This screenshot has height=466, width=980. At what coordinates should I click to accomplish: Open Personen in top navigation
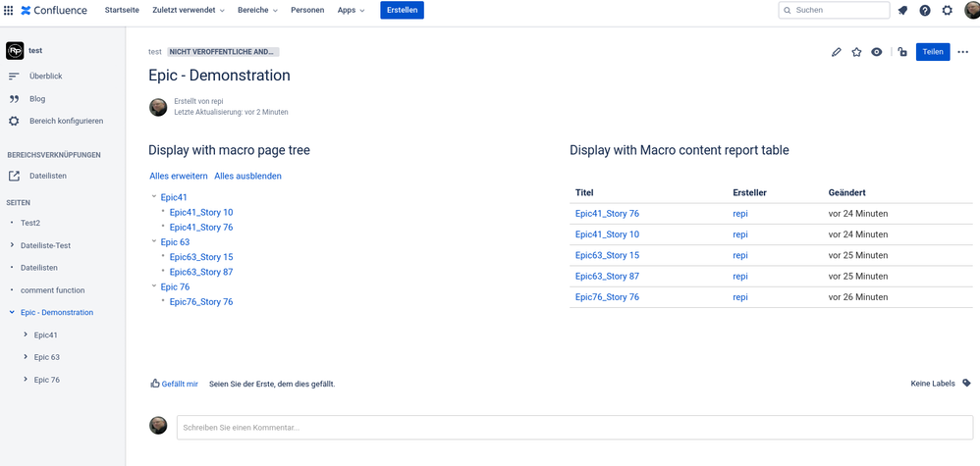click(x=307, y=10)
